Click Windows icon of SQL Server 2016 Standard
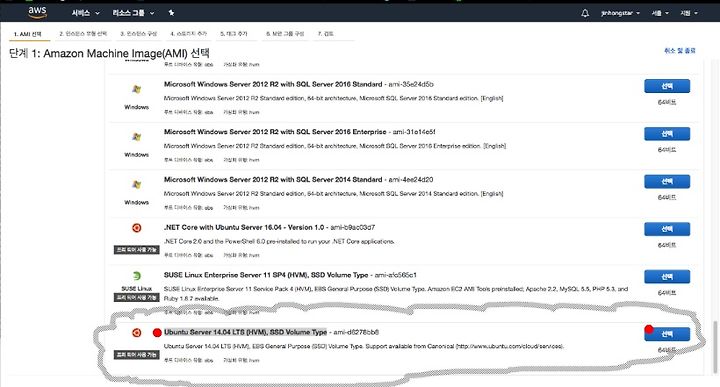This screenshot has height=387, width=720. point(136,89)
